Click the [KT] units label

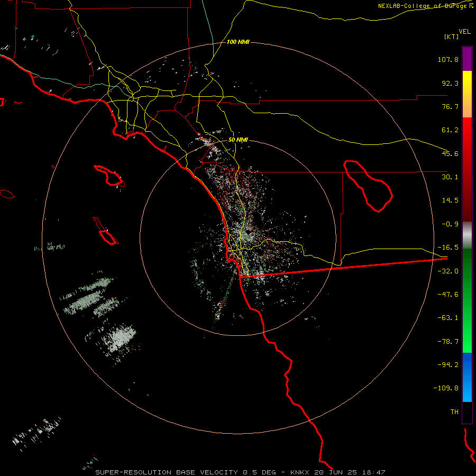[452, 36]
